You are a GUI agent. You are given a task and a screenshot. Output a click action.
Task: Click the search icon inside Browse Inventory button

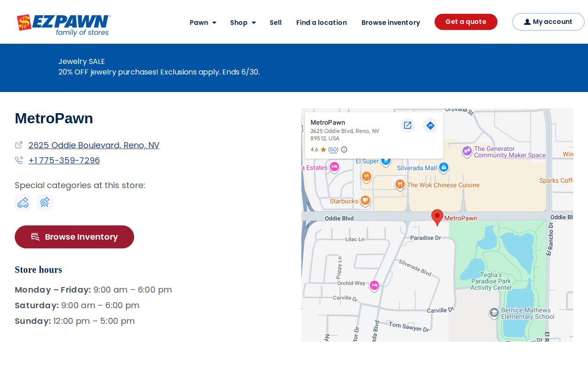click(35, 237)
